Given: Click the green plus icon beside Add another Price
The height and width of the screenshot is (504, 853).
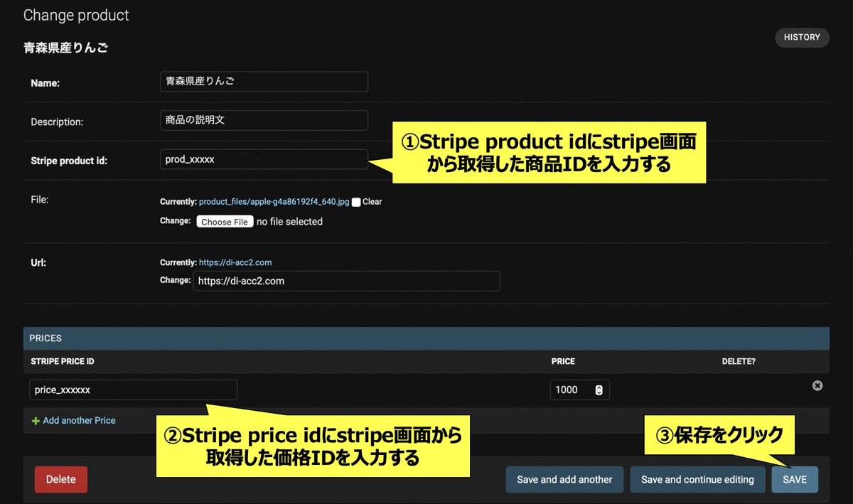Looking at the screenshot, I should click(34, 420).
